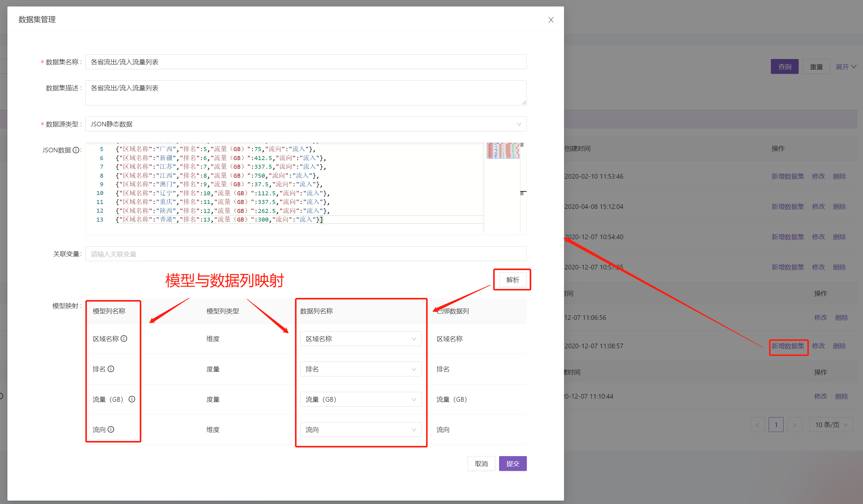Viewport: 863px width, 504px height.
Task: Click the info icon next to JSON数据
Action: click(x=76, y=150)
